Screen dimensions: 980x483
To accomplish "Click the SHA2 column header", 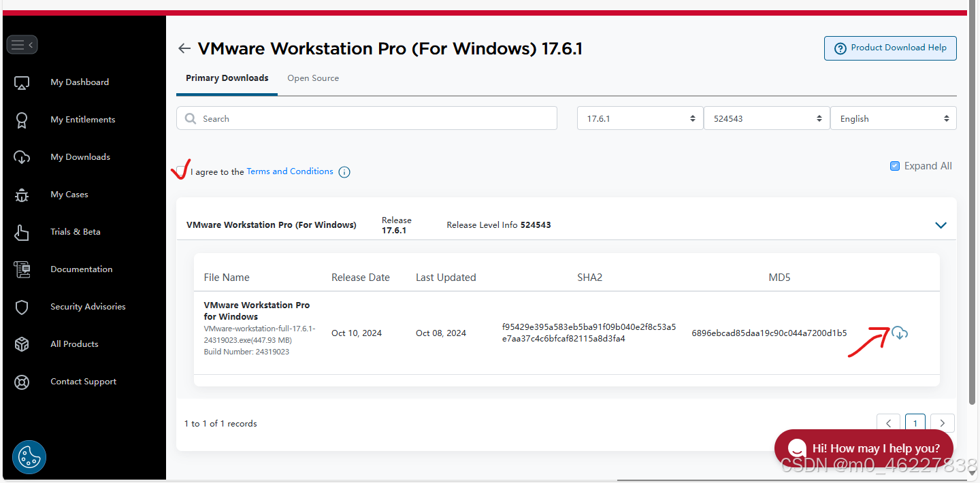I will 589,278.
